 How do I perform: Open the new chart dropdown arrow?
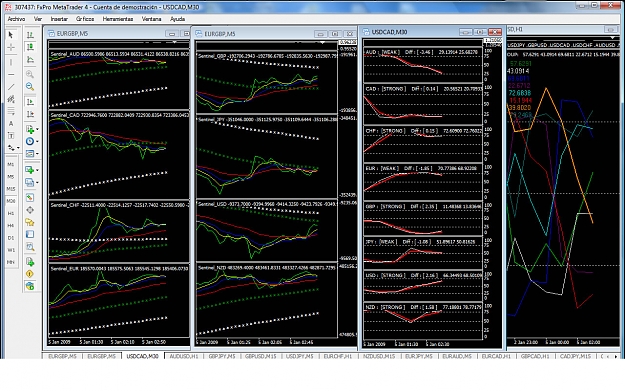[37, 170]
